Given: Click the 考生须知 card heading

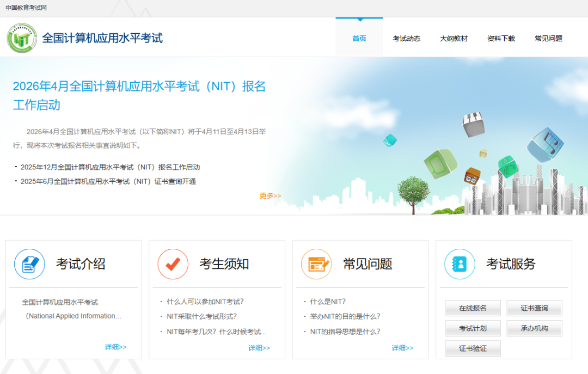Looking at the screenshot, I should pyautogui.click(x=224, y=264).
